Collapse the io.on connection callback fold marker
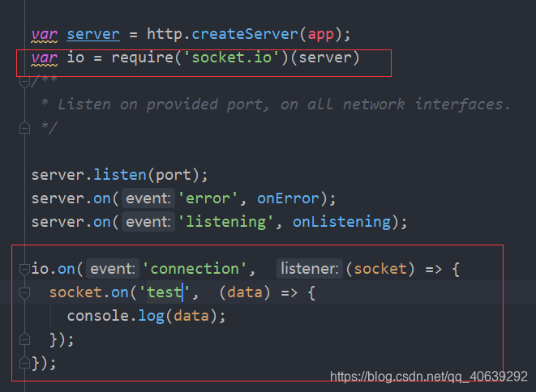The width and height of the screenshot is (536, 392). (x=24, y=269)
